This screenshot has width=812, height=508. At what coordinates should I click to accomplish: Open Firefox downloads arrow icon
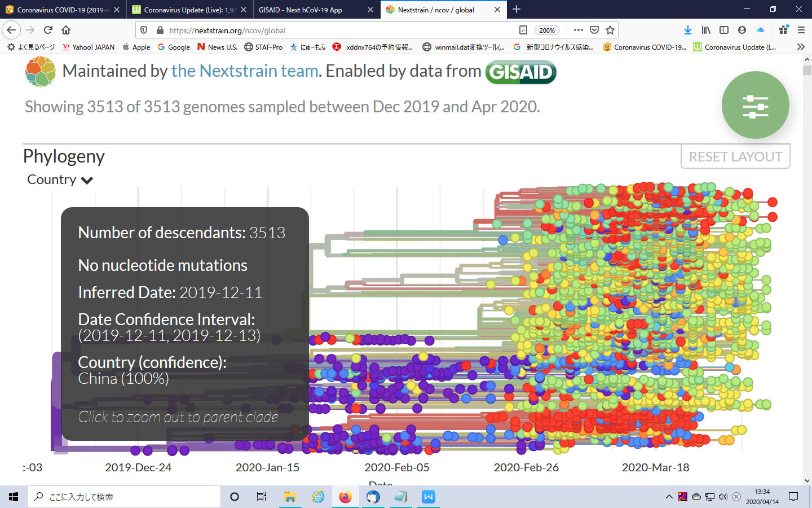click(687, 30)
